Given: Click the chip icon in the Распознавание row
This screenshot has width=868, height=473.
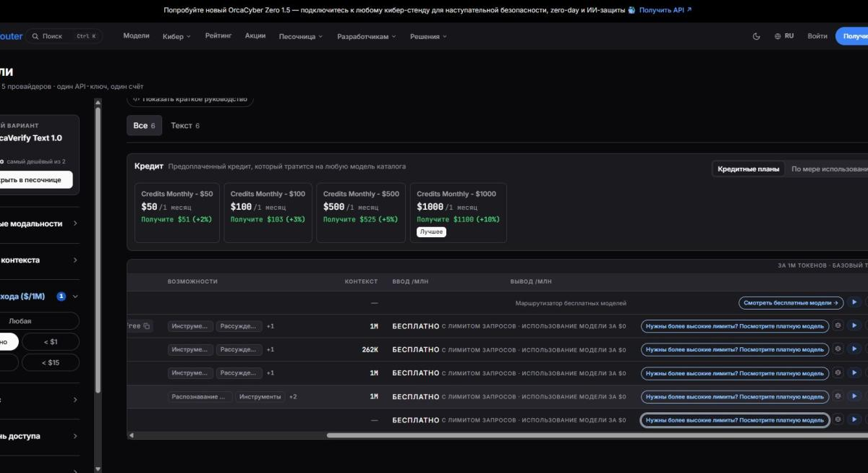Looking at the screenshot, I should click(x=838, y=396).
